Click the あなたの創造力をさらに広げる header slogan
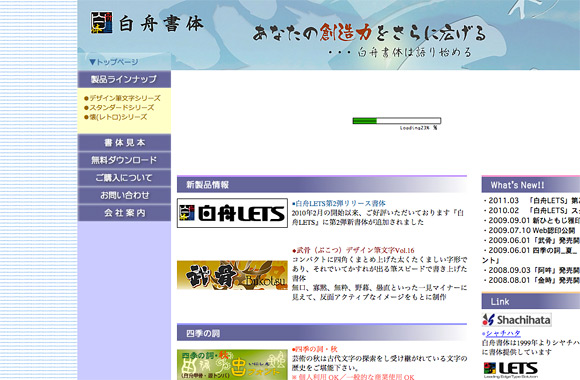Screen dimensions: 580x380 (369, 33)
